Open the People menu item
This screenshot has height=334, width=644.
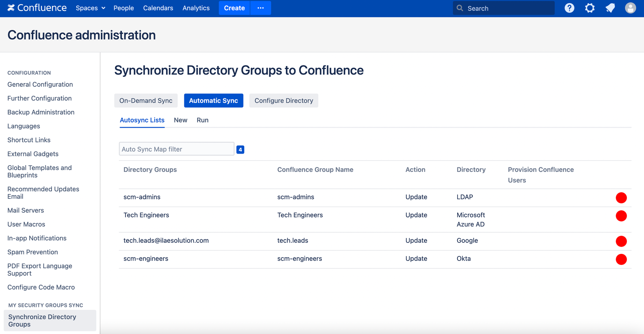123,8
